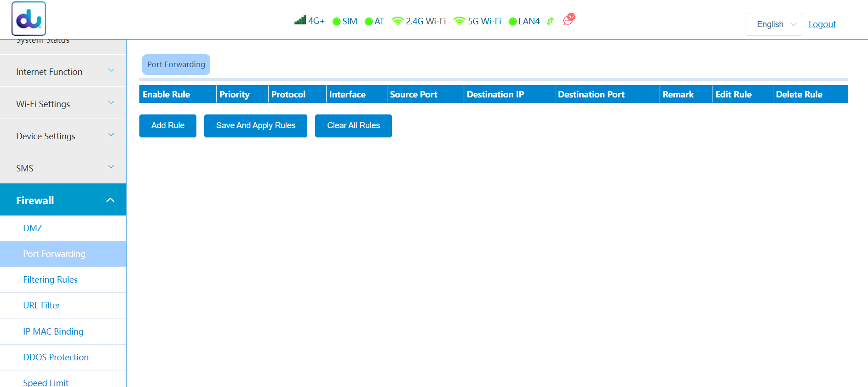Click the du logo icon
868x387 pixels.
tap(29, 19)
